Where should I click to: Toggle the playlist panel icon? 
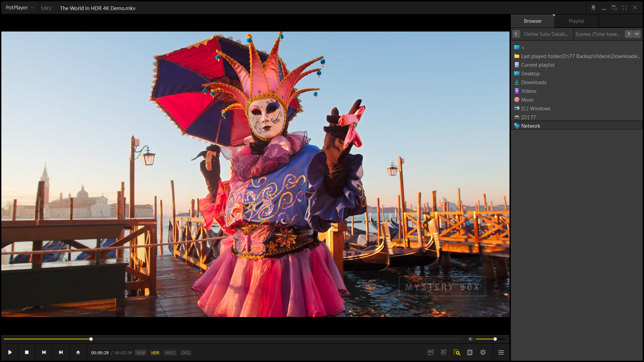point(470,352)
